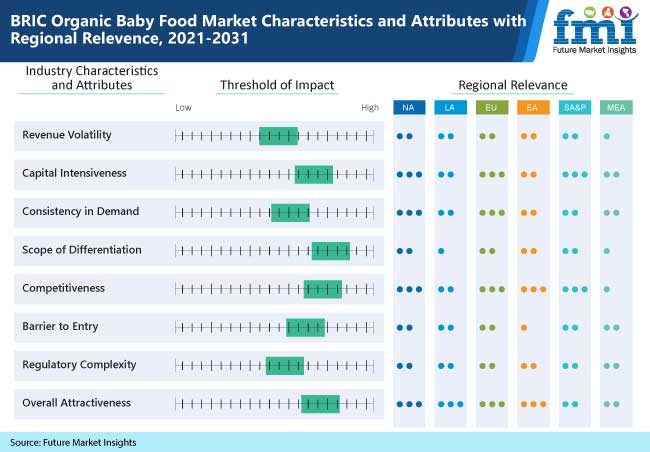Click the Source: Future Market Insights text
The width and height of the screenshot is (650, 452).
coord(73,442)
